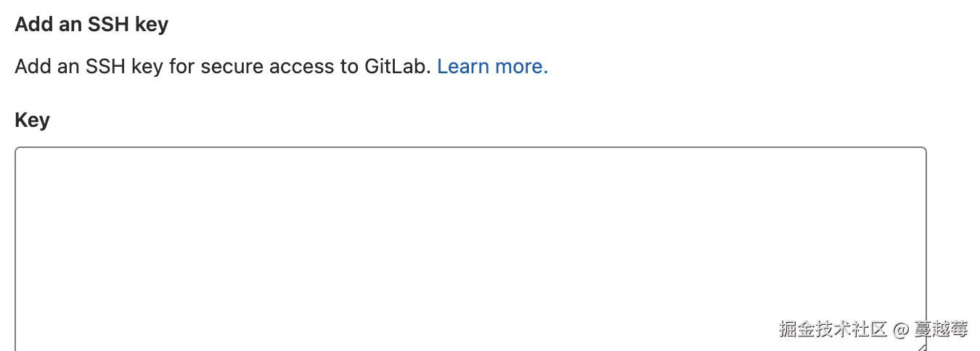The width and height of the screenshot is (980, 351).
Task: Click the "Add an SSH key" heading
Action: tap(91, 25)
